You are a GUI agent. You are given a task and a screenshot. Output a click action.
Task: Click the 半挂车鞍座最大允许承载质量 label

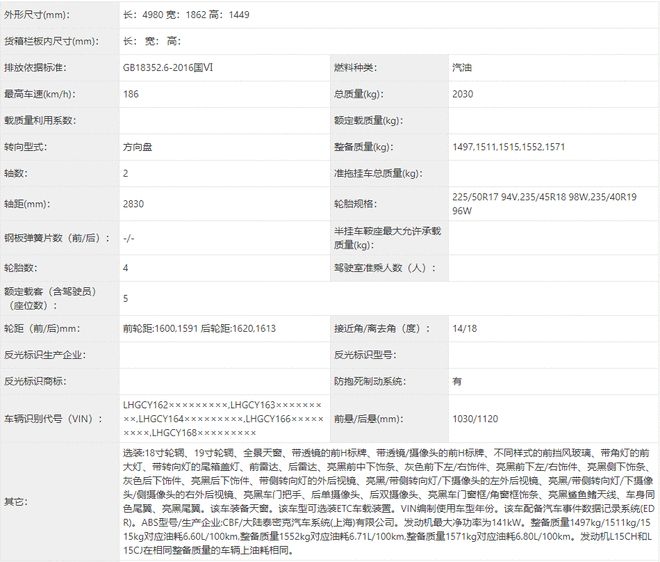(388, 238)
